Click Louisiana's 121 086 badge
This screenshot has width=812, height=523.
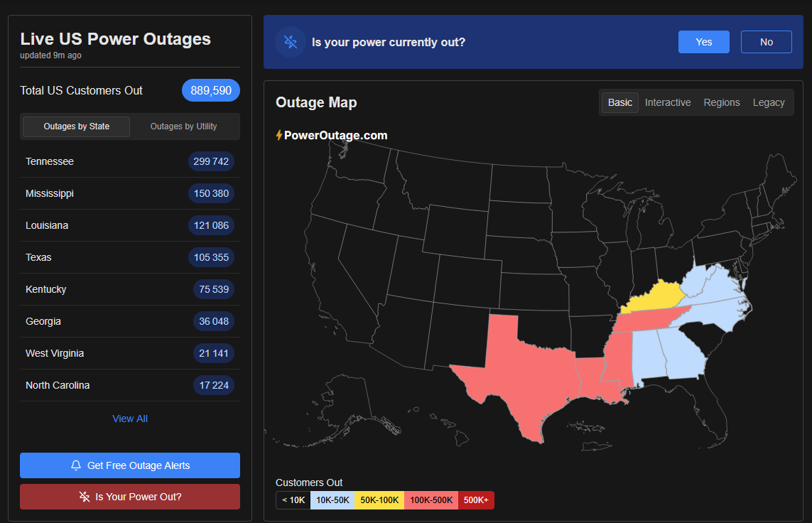tap(211, 225)
